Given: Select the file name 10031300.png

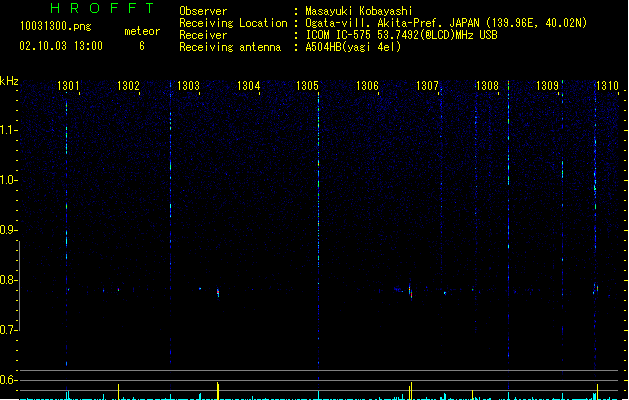Looking at the screenshot, I should point(56,27).
